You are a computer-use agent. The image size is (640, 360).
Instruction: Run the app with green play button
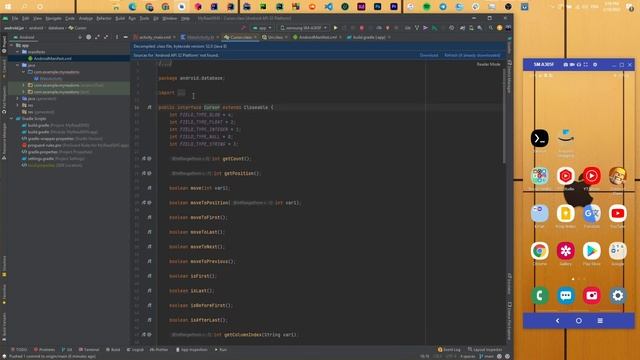pos(336,28)
